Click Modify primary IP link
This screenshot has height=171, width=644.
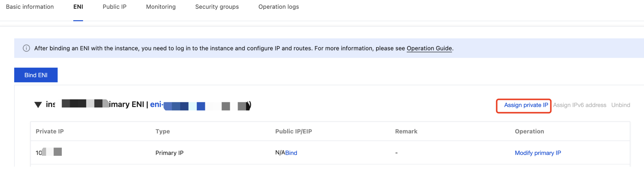(538, 153)
